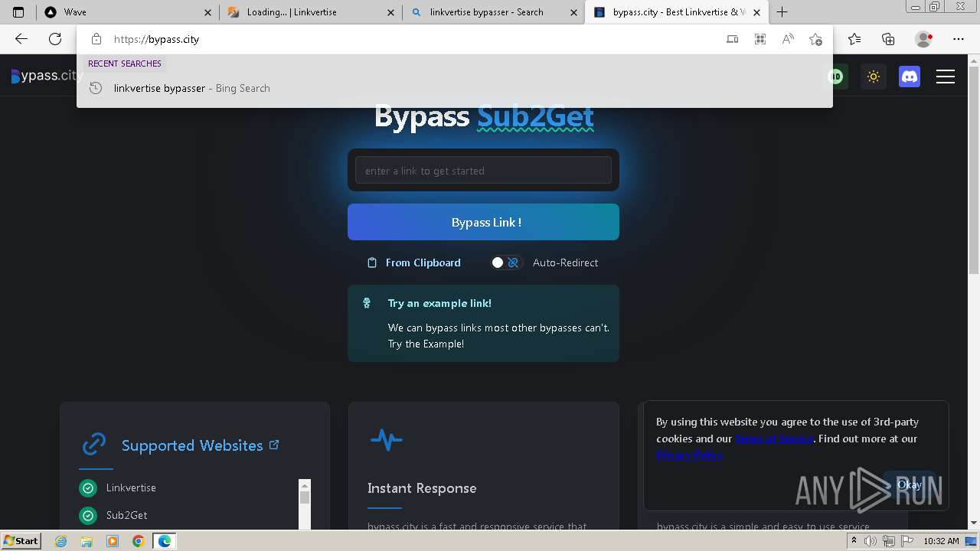Screen dimensions: 980x551
Task: Click the Instant Response heading
Action: pos(422,488)
